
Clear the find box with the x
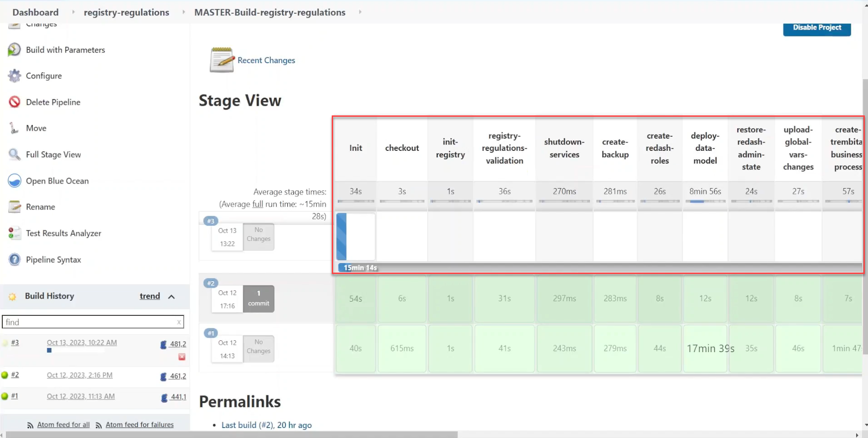pos(179,322)
